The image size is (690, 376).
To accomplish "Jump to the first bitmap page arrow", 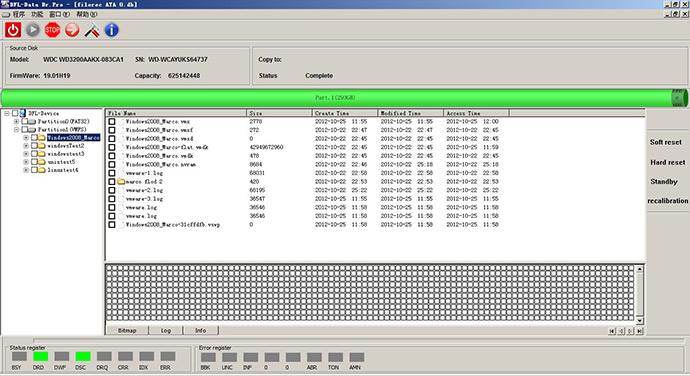I will tap(612, 331).
